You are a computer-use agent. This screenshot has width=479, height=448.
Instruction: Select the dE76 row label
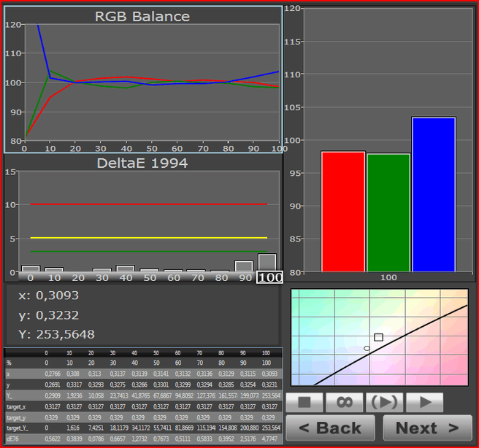(12, 439)
